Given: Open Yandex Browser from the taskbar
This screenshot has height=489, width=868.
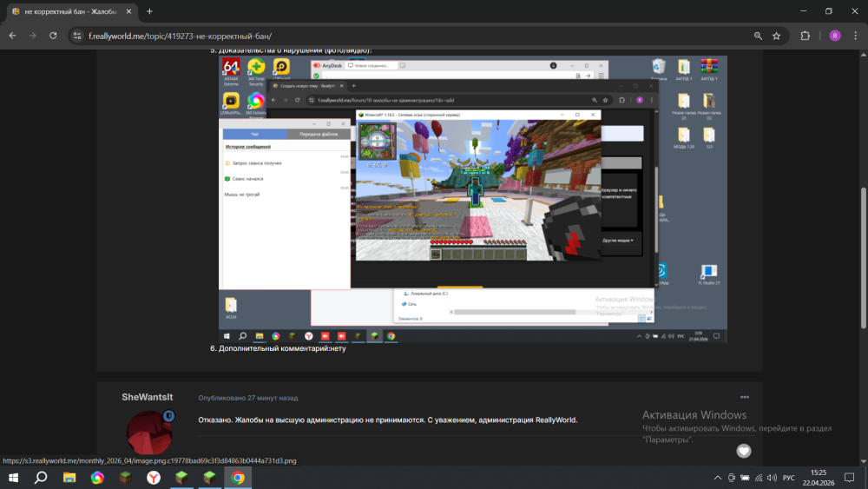Looking at the screenshot, I should coord(154,478).
